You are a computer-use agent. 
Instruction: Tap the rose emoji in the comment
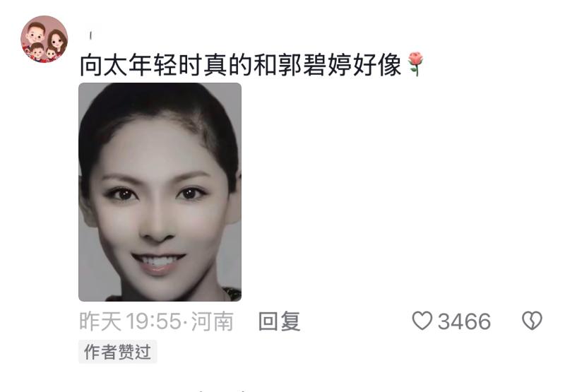415,64
